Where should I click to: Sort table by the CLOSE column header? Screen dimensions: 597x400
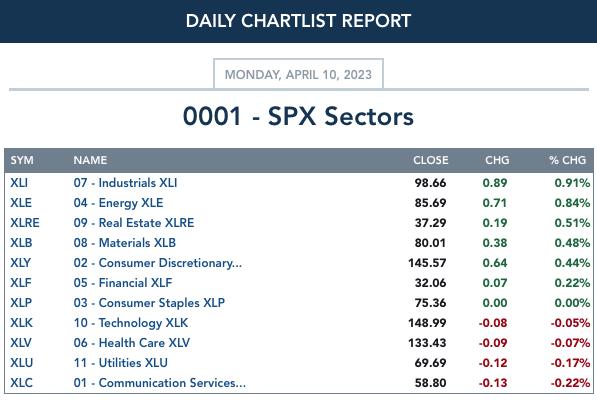point(431,160)
